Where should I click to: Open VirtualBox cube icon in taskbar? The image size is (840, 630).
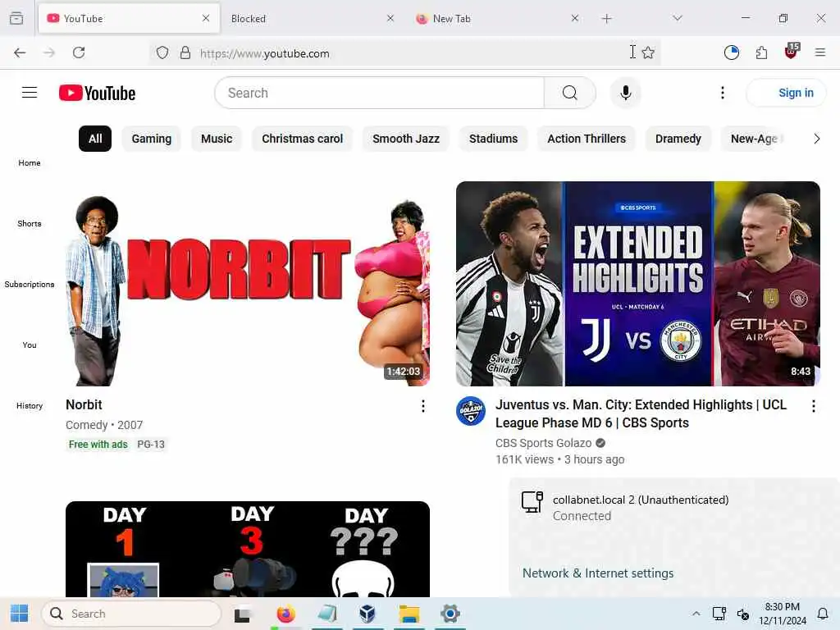[367, 614]
